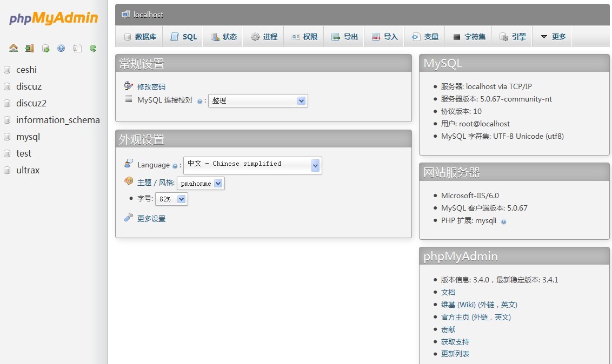This screenshot has width=612, height=364.
Task: Click the 获取支持 link
Action: pos(455,342)
